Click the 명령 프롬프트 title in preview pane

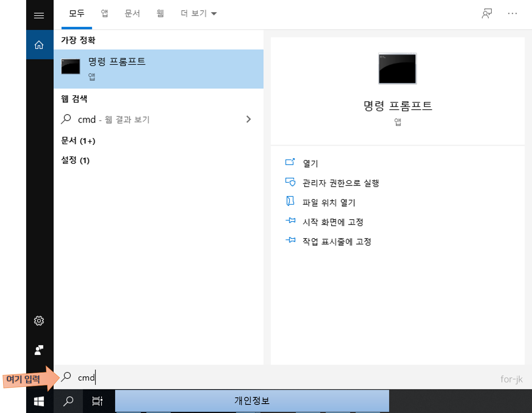(398, 106)
